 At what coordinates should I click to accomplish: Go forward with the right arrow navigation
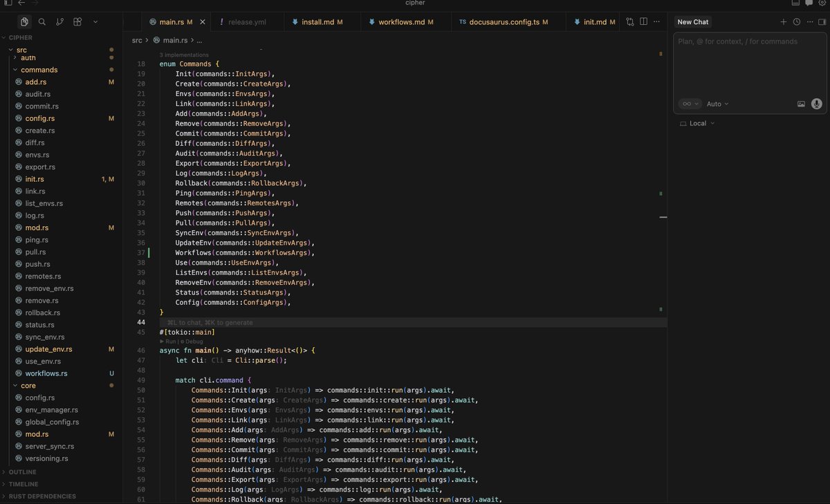coord(35,3)
